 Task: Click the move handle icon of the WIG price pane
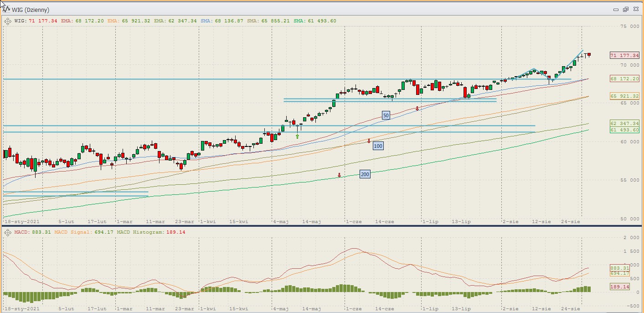pos(8,21)
